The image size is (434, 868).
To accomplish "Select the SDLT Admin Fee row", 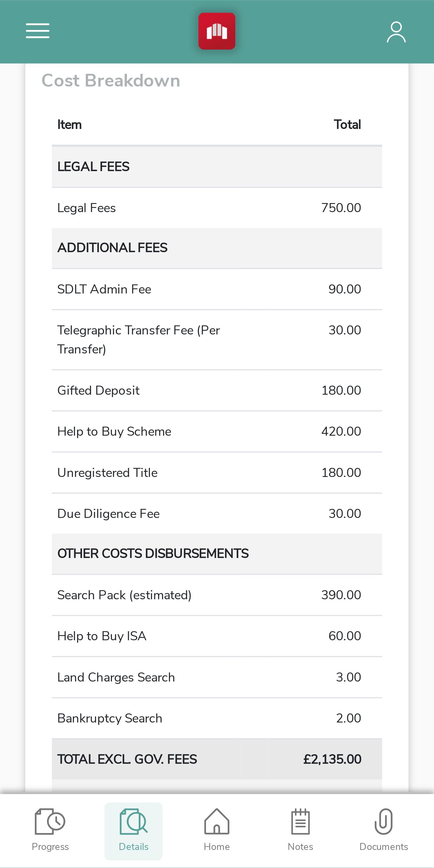I will pos(217,290).
